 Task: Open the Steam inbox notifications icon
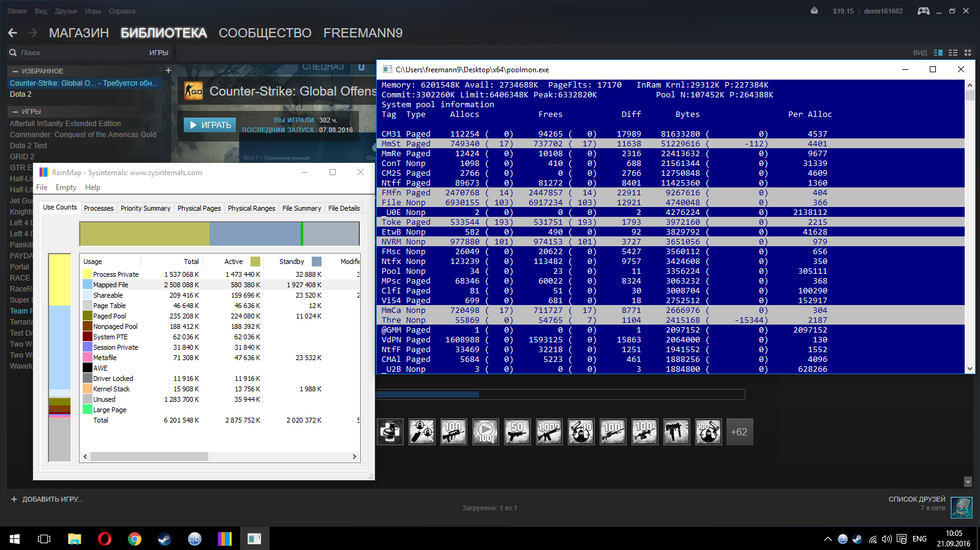tap(814, 11)
